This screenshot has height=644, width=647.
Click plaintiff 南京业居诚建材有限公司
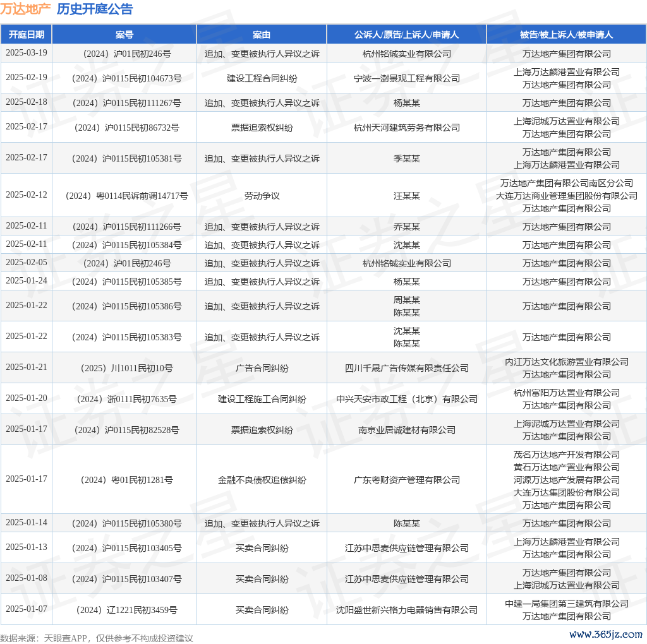click(x=406, y=430)
